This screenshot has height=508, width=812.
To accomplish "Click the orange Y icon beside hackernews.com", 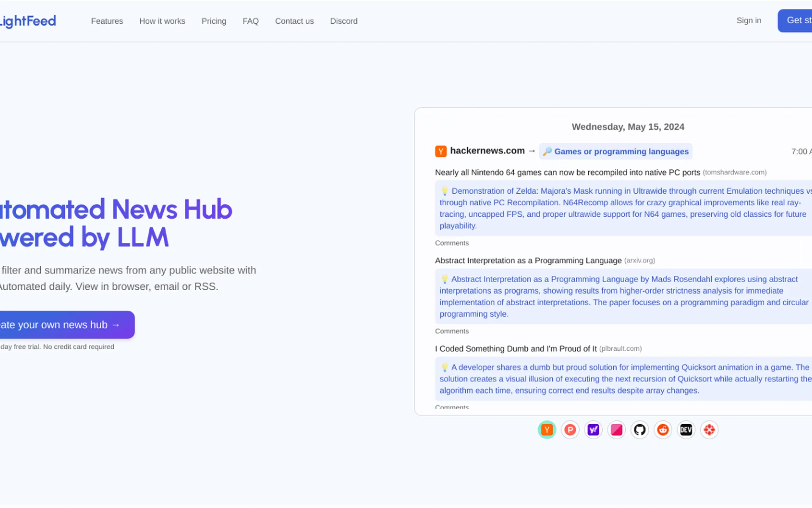I will 441,151.
